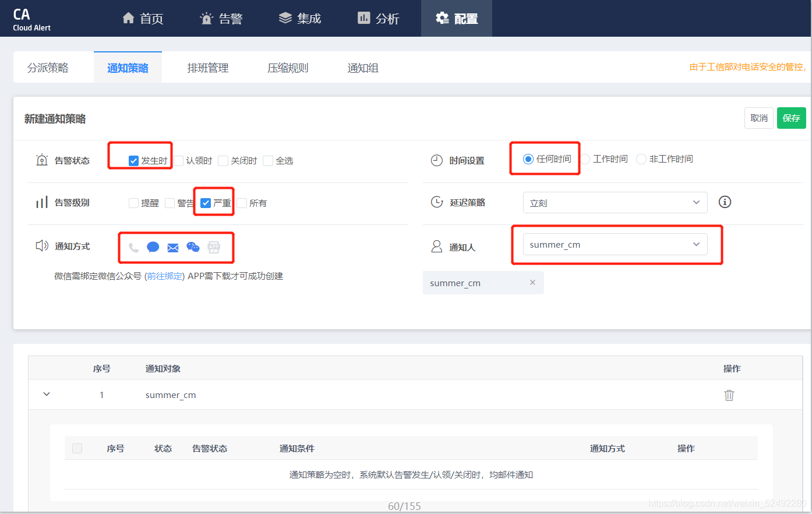Follow the 前往绑定 link

pyautogui.click(x=165, y=276)
